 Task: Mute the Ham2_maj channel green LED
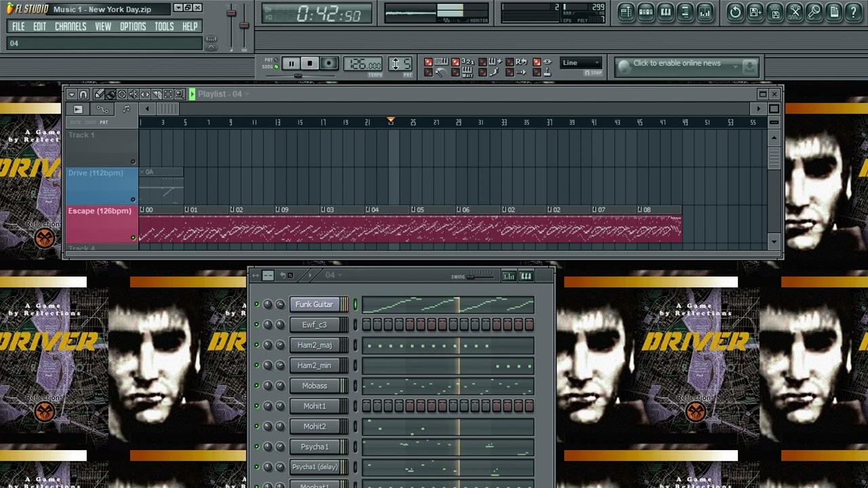(256, 345)
